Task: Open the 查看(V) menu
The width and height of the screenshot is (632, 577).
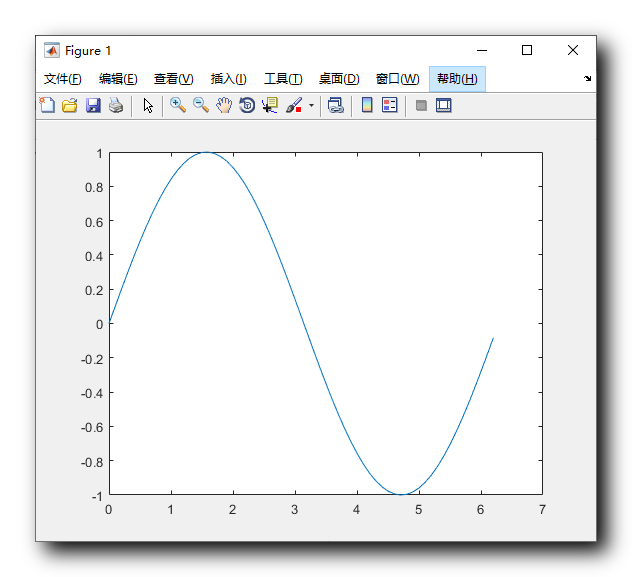Action: pos(174,79)
